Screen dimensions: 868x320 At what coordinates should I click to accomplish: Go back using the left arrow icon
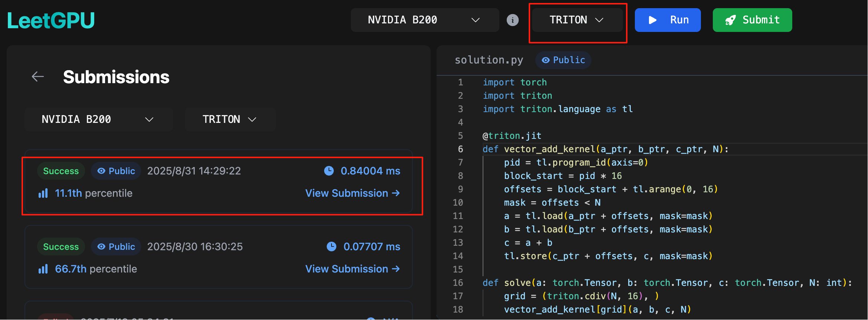click(38, 77)
